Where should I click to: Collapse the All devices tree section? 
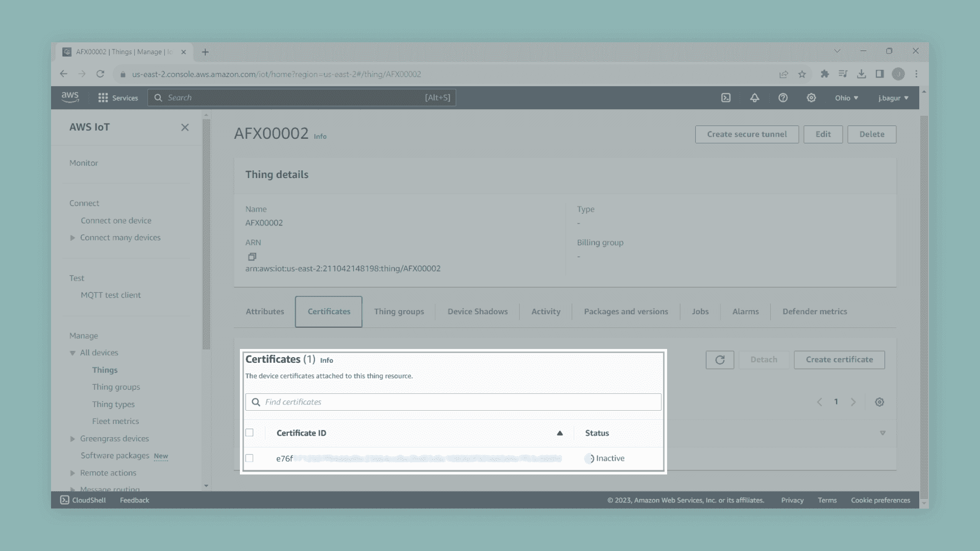point(72,353)
